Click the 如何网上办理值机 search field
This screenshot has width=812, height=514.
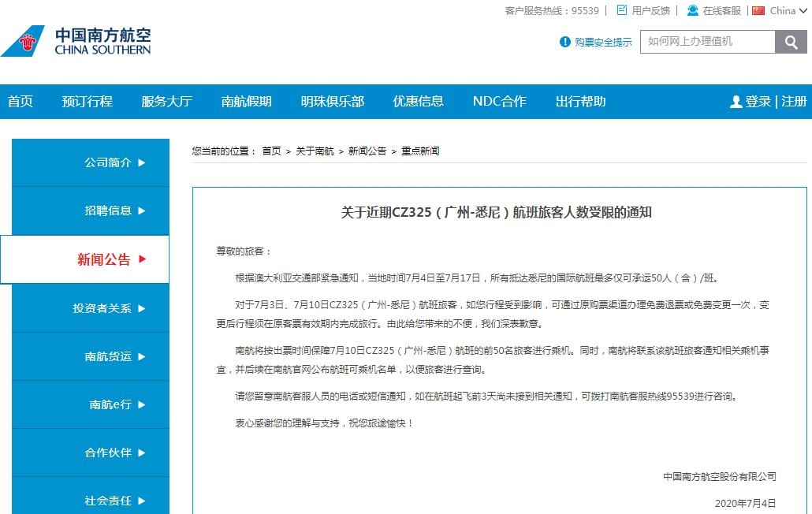(706, 42)
